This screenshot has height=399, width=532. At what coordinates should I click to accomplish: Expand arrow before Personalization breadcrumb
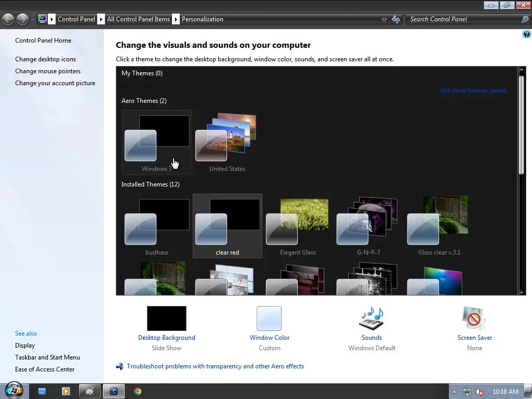click(x=176, y=19)
